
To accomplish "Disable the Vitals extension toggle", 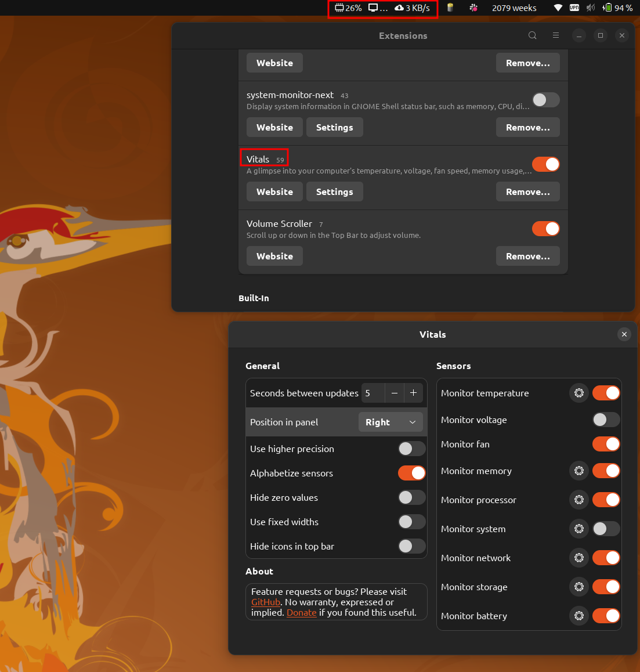I will pos(545,164).
